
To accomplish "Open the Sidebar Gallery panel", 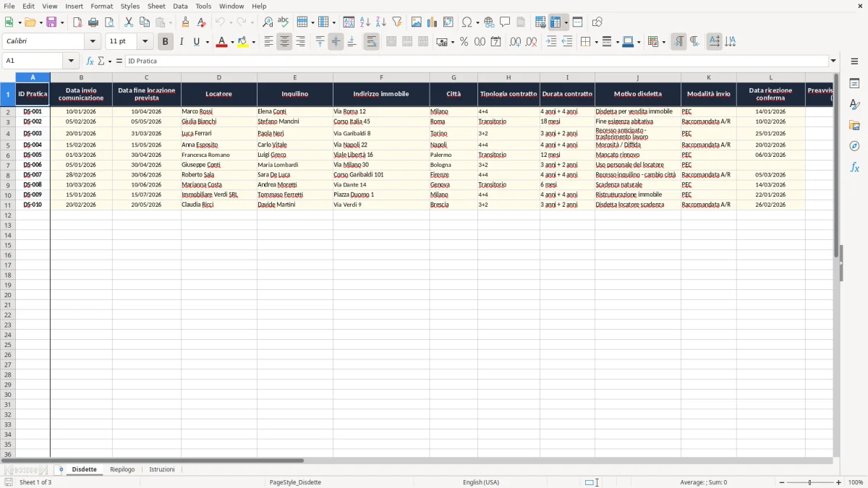I will click(854, 126).
